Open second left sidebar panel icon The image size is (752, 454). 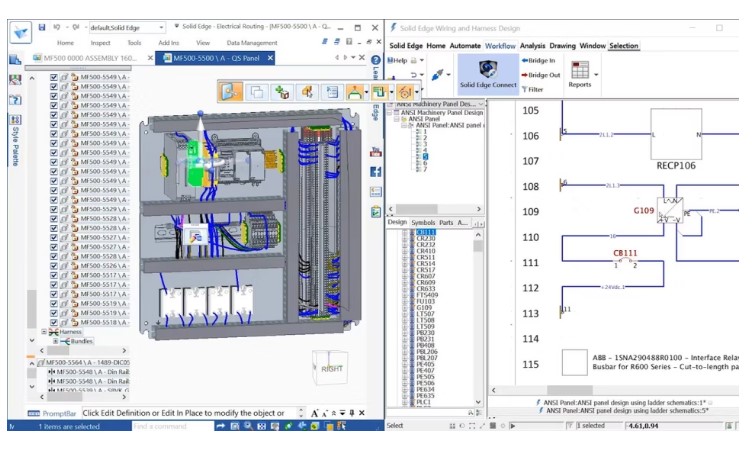15,80
